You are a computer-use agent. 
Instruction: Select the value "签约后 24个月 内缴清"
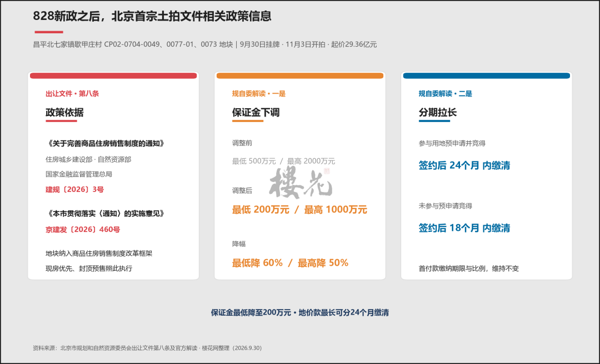click(464, 165)
